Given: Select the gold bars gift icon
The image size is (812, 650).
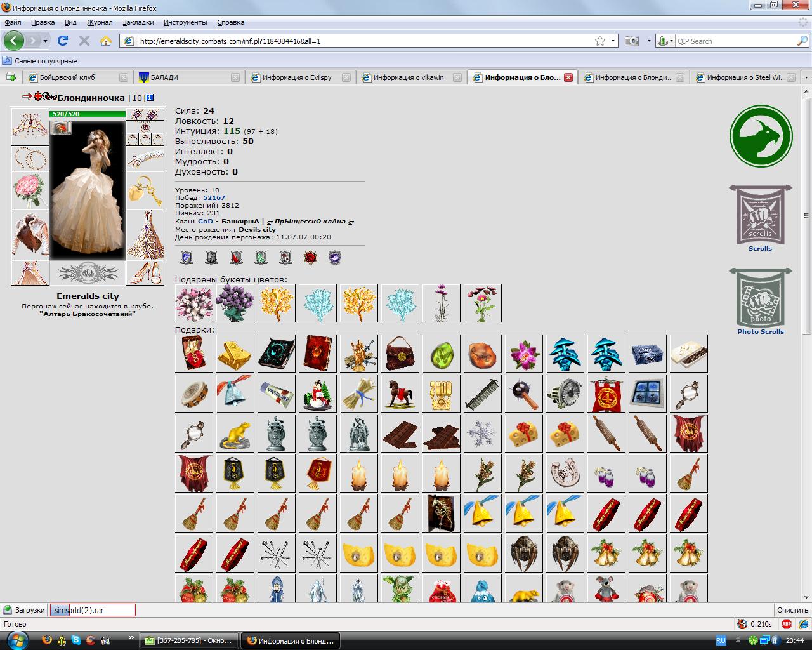Looking at the screenshot, I should tap(235, 354).
